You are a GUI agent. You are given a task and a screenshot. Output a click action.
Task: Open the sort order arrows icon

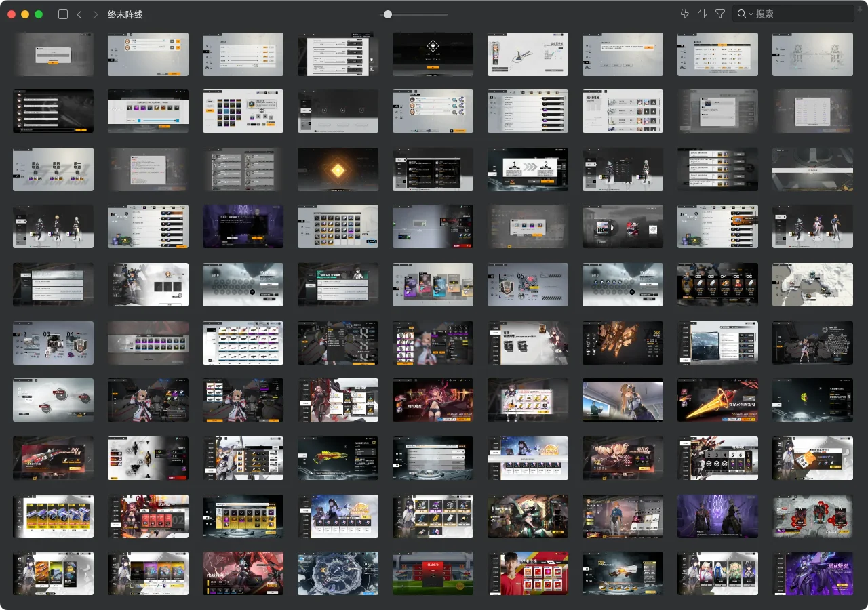coord(702,14)
